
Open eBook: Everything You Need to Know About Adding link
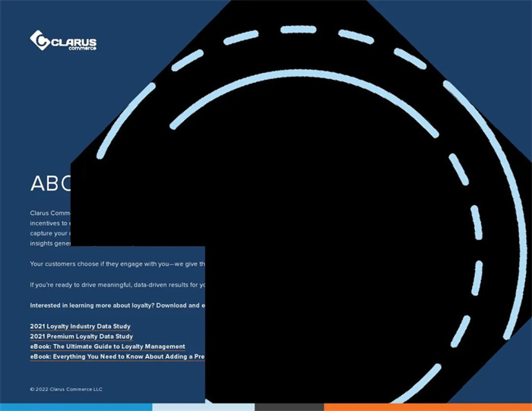click(117, 357)
